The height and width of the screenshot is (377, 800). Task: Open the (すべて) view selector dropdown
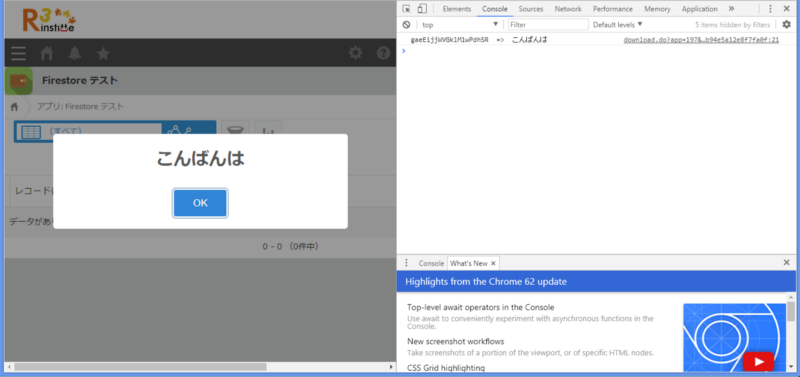[88, 131]
